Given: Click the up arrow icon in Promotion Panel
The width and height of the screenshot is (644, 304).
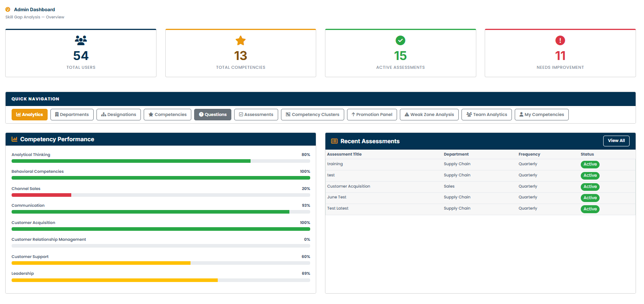Looking at the screenshot, I should coord(353,114).
